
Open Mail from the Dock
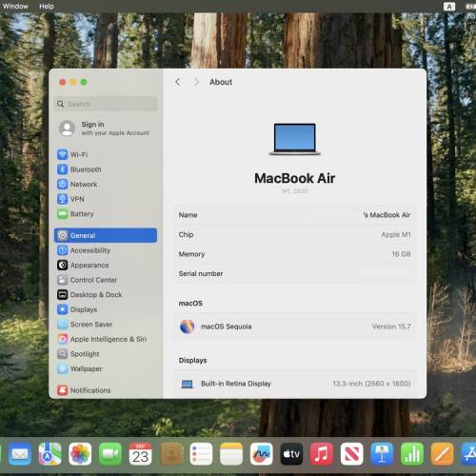point(20,454)
